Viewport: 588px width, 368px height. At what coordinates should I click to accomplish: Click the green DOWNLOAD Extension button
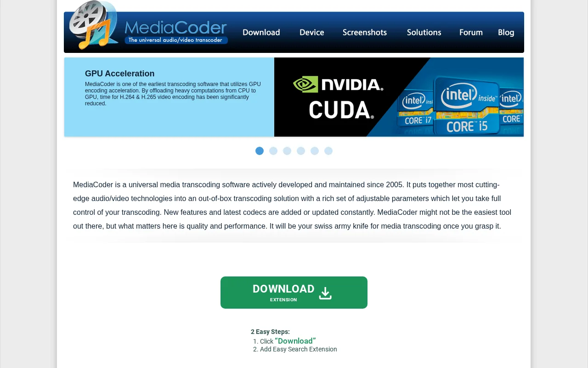pos(294,293)
